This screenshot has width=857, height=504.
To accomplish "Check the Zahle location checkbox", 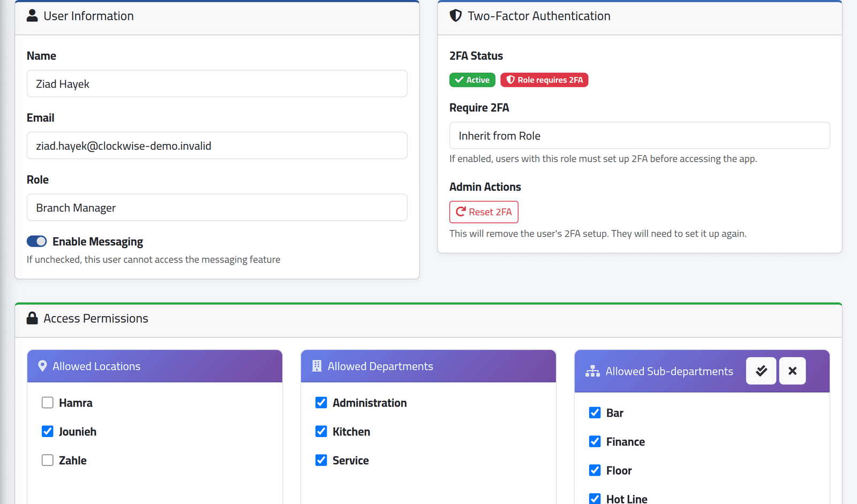I will pyautogui.click(x=48, y=461).
